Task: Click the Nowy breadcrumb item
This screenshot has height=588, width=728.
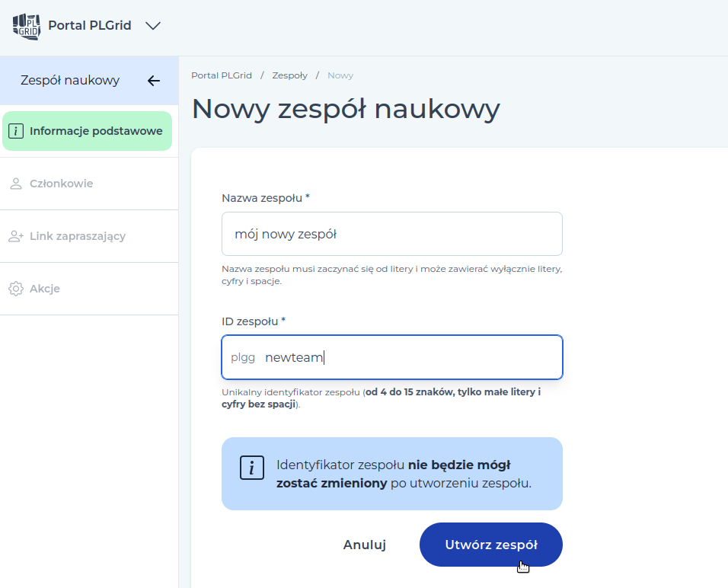Action: click(340, 75)
